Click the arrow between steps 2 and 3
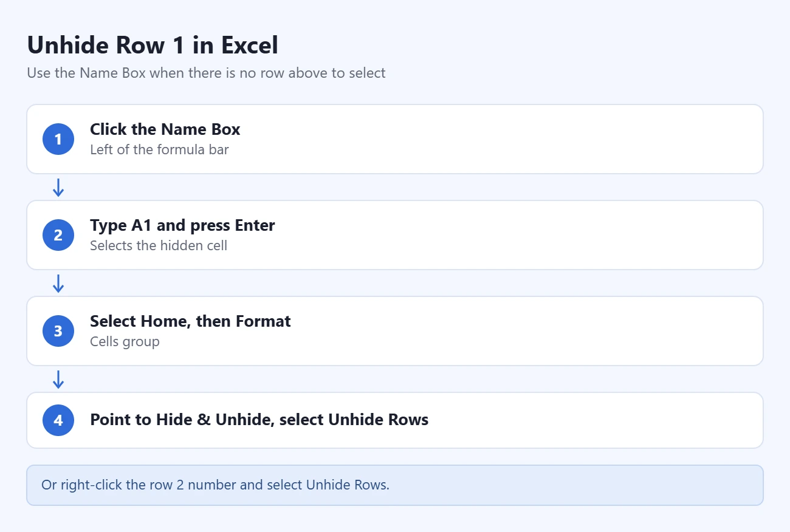Viewport: 790px width, 532px height. 58,284
